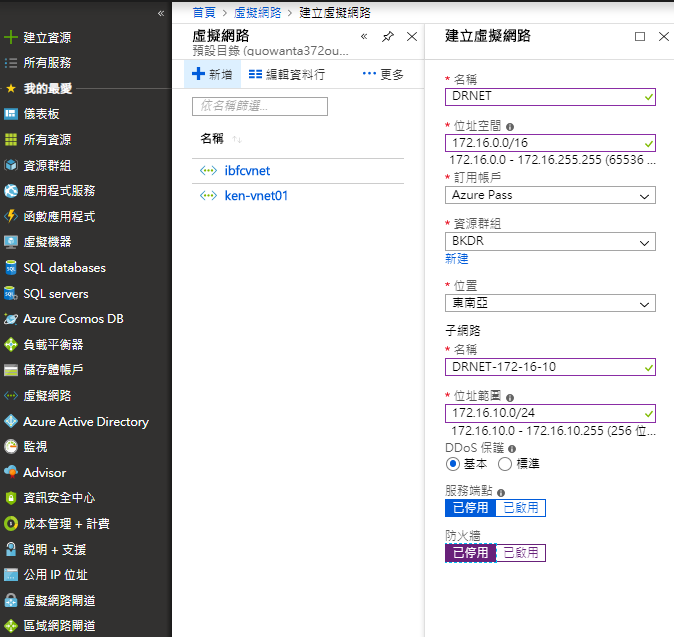The height and width of the screenshot is (637, 674).
Task: Open the ken-vnet01 virtual network
Action: coord(256,196)
